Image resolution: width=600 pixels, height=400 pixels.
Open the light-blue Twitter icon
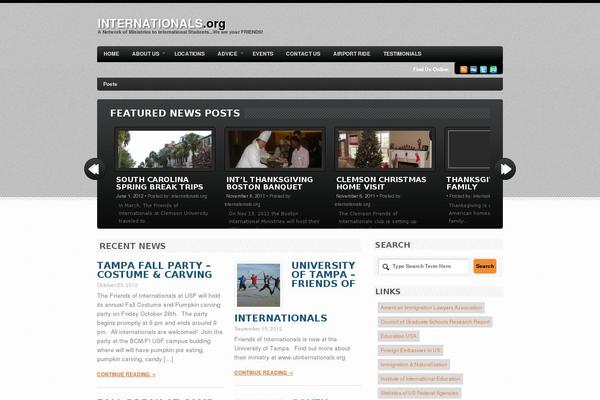coord(483,69)
